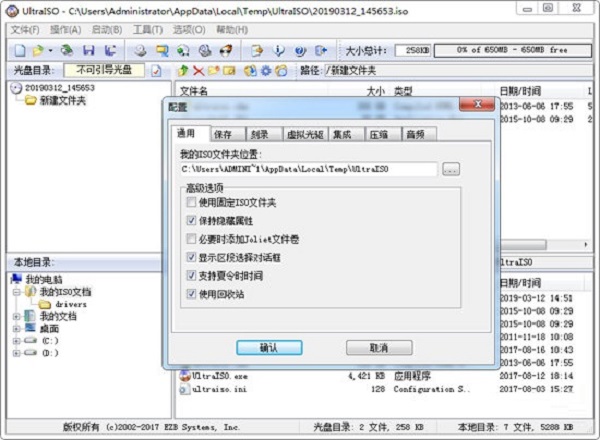
Task: Expand the (C:) drive node
Action: (x=16, y=341)
